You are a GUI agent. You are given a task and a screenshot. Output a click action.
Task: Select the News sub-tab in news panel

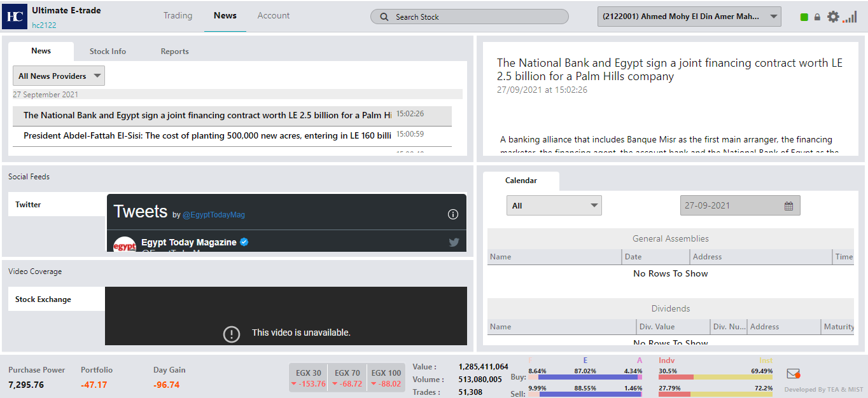pos(41,51)
